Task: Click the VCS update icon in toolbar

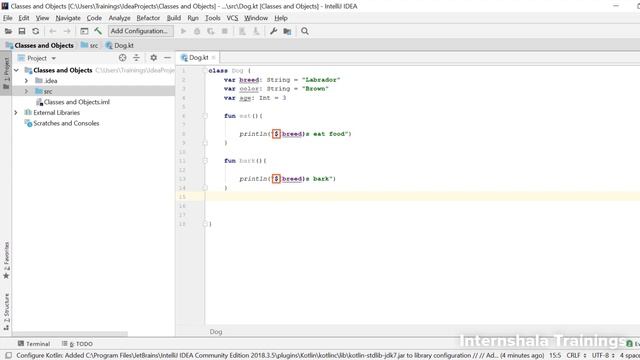Action: (x=242, y=31)
